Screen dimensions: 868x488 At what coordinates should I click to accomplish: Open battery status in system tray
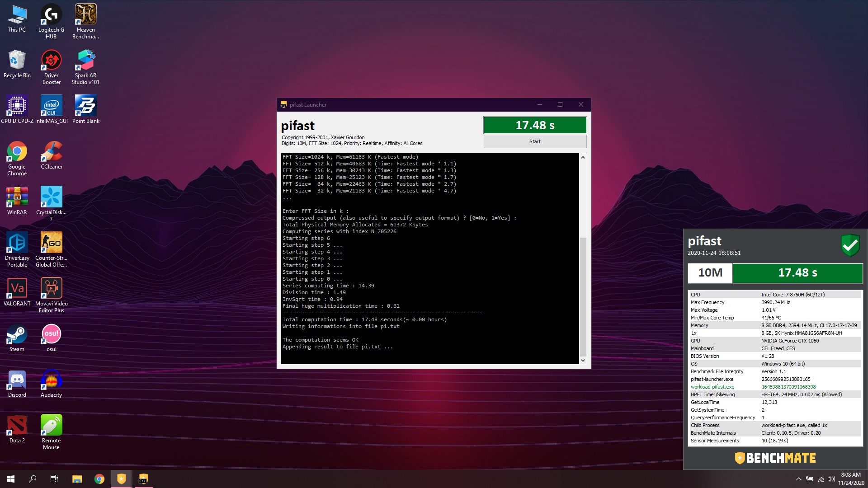click(810, 479)
